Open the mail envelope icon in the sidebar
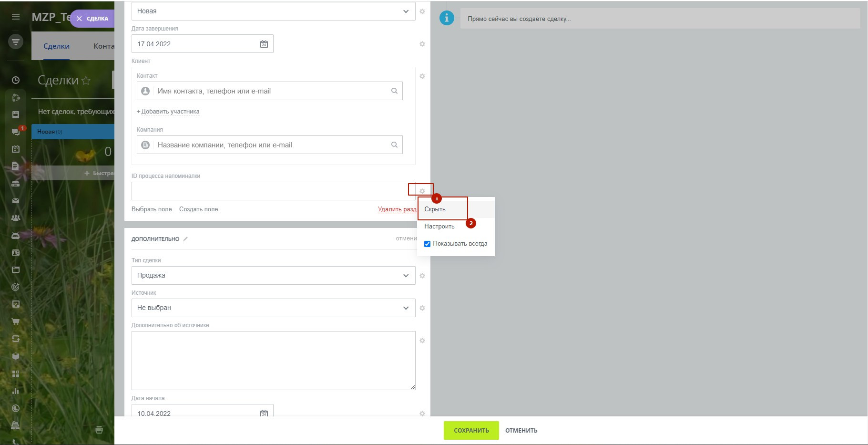 [16, 201]
